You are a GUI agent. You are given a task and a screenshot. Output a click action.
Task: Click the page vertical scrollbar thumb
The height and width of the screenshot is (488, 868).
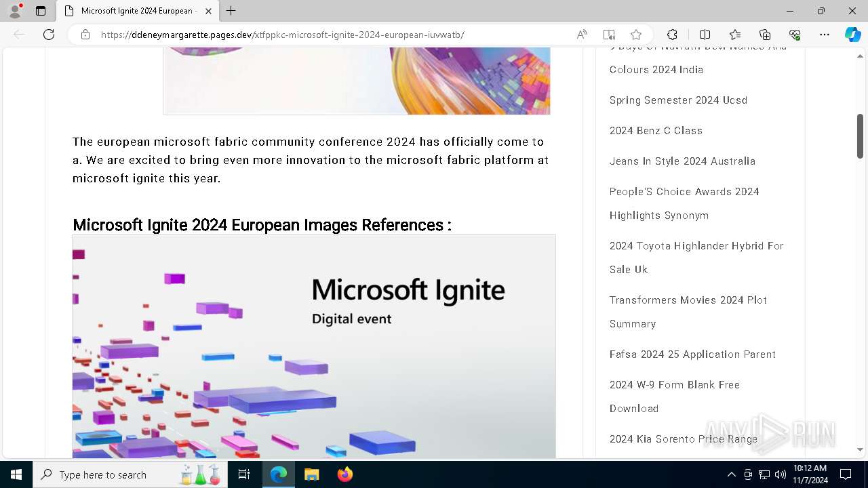tap(860, 136)
